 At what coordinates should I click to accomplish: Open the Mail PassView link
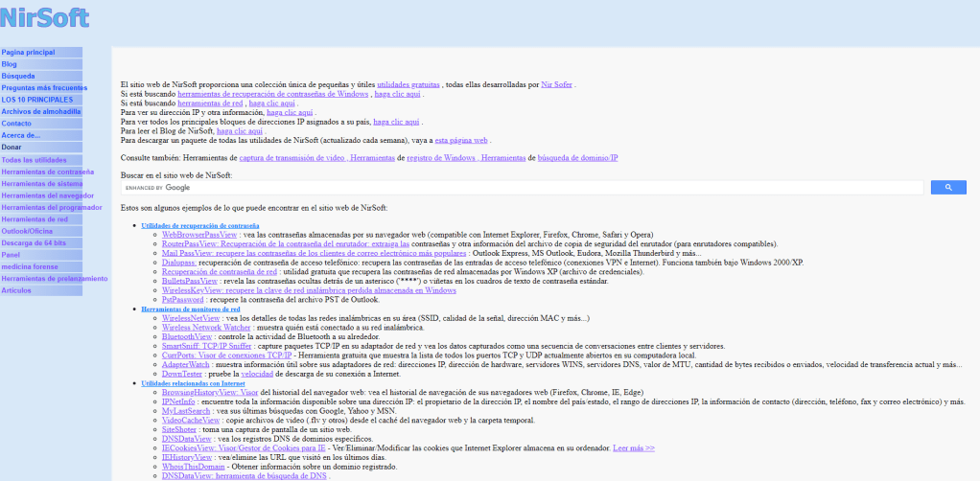pos(315,253)
